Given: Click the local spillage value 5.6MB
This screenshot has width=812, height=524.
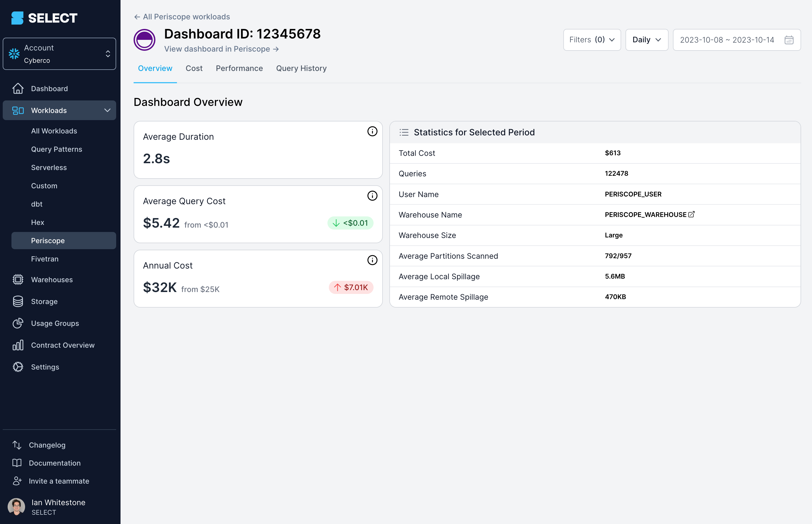Looking at the screenshot, I should pos(615,276).
